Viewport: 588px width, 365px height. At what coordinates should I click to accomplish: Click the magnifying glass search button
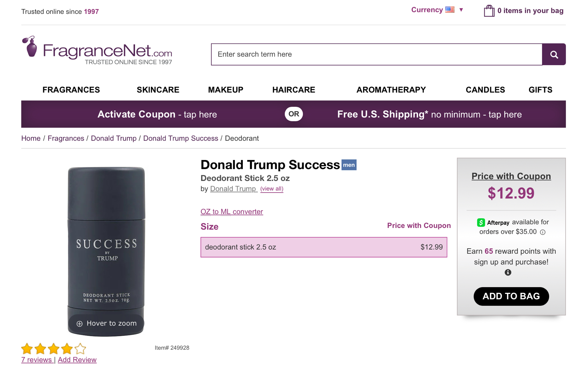click(554, 54)
